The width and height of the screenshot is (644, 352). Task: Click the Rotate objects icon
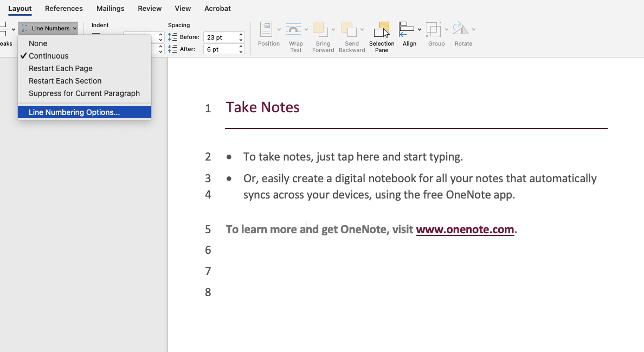pos(461,29)
